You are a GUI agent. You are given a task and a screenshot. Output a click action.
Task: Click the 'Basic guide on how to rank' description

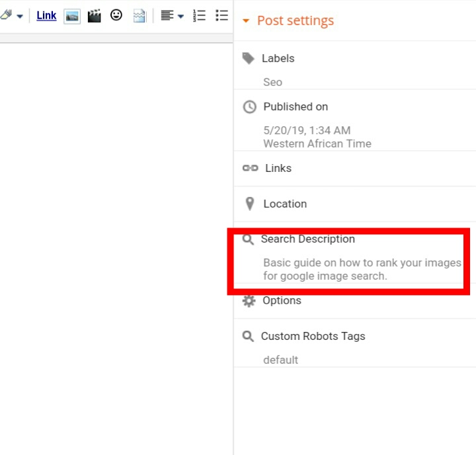click(362, 269)
